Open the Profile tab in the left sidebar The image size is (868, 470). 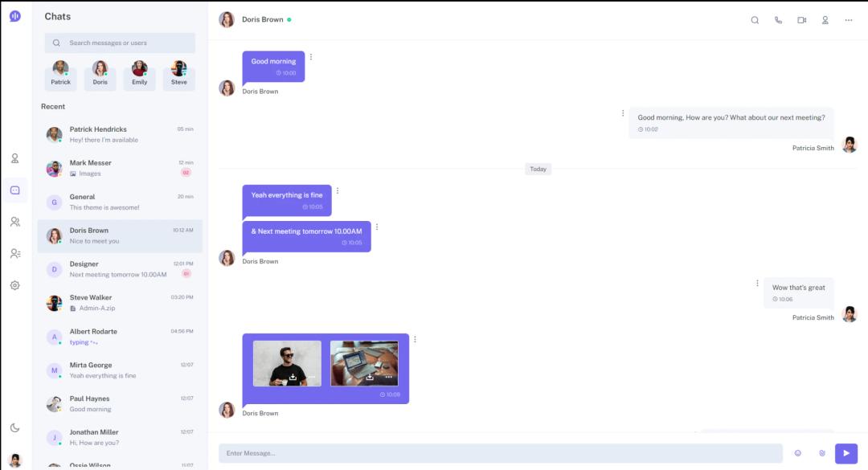point(15,158)
